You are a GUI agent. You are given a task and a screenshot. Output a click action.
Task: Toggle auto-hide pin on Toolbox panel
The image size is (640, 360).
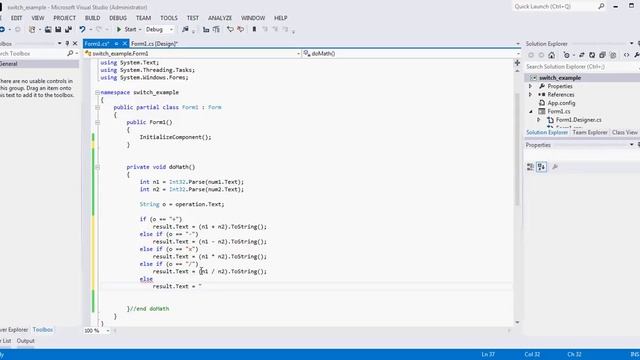[67, 43]
